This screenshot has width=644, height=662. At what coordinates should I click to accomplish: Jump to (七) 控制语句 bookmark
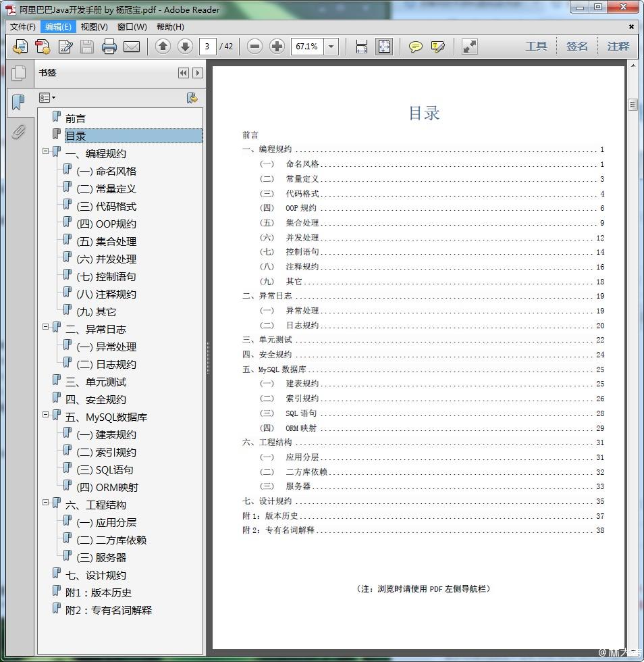[x=107, y=276]
